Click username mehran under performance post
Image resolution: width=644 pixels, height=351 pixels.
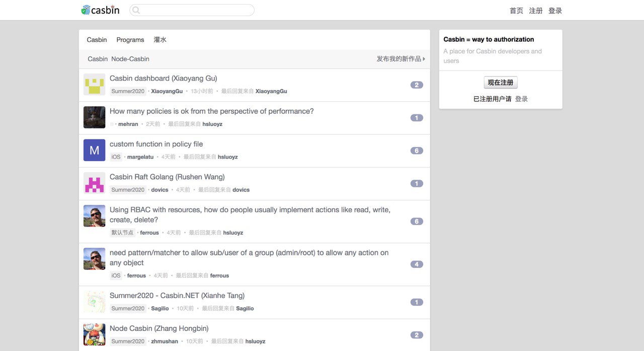click(128, 124)
